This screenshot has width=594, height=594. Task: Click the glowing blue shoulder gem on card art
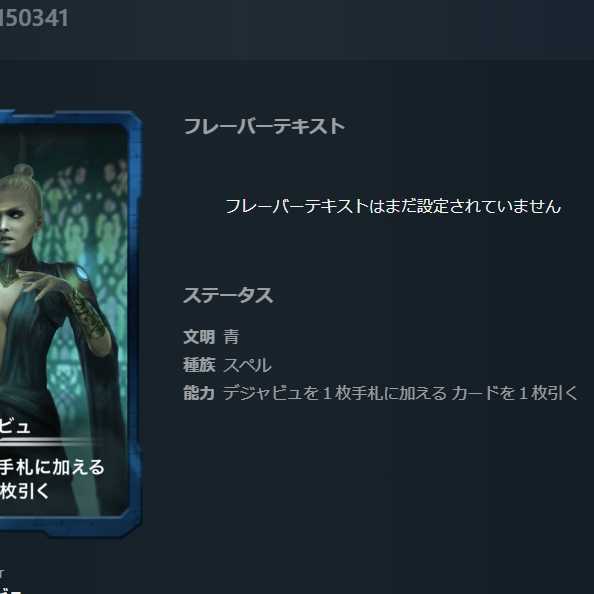[81, 272]
